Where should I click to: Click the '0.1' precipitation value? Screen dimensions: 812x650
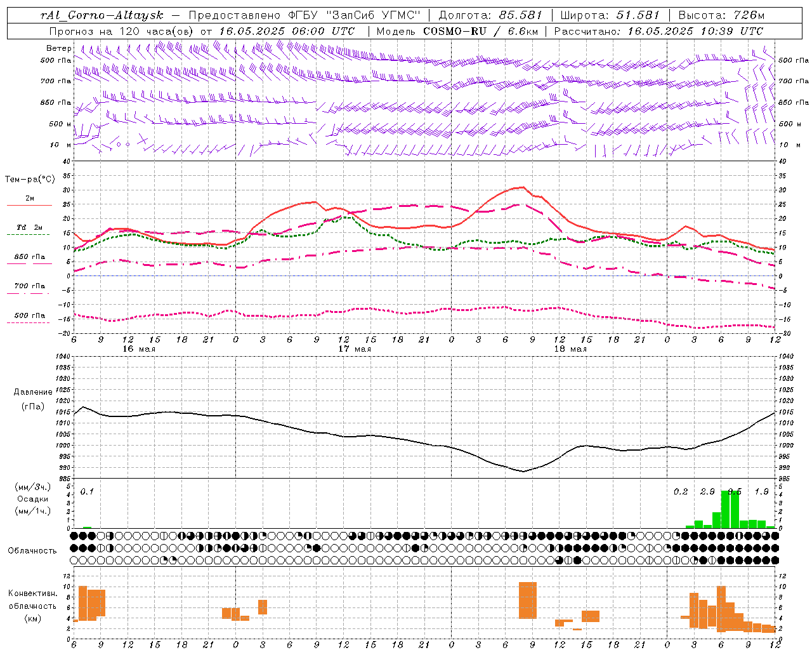(x=87, y=492)
